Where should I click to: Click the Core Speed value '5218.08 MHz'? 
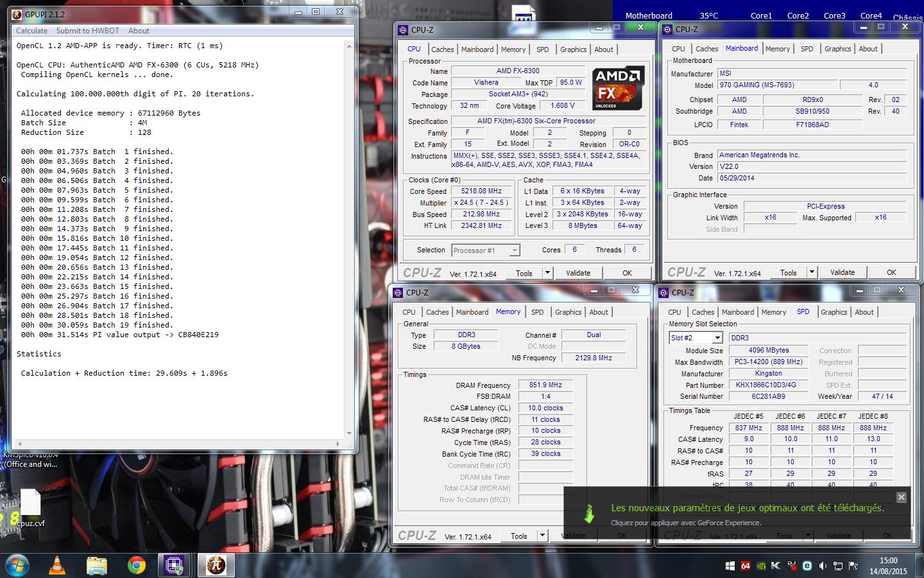pos(481,191)
